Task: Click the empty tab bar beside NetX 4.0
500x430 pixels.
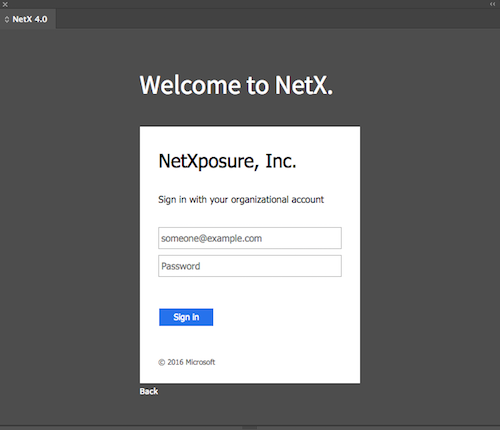Action: [x=278, y=19]
